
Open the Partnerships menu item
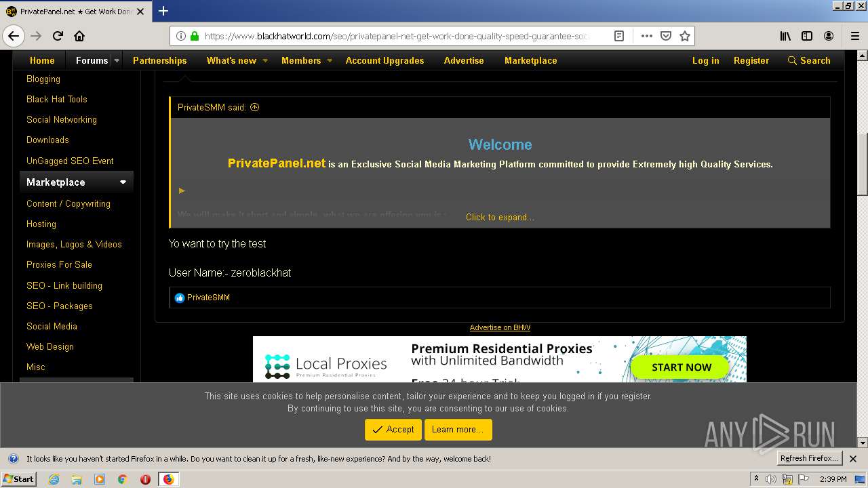click(159, 60)
